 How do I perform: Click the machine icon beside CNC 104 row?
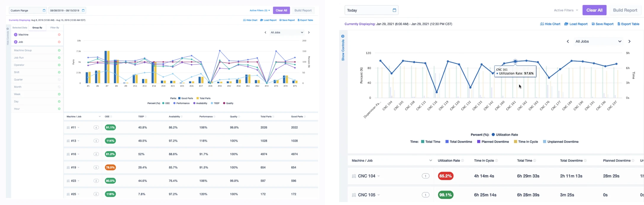[x=354, y=176]
